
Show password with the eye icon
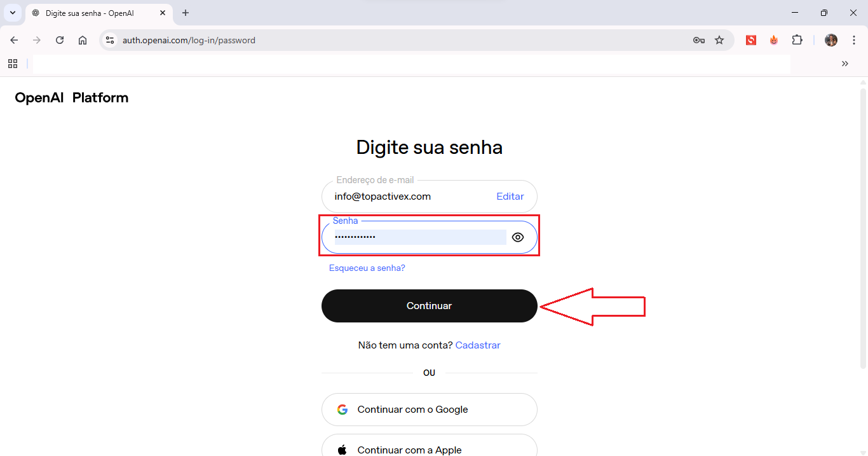coord(518,238)
